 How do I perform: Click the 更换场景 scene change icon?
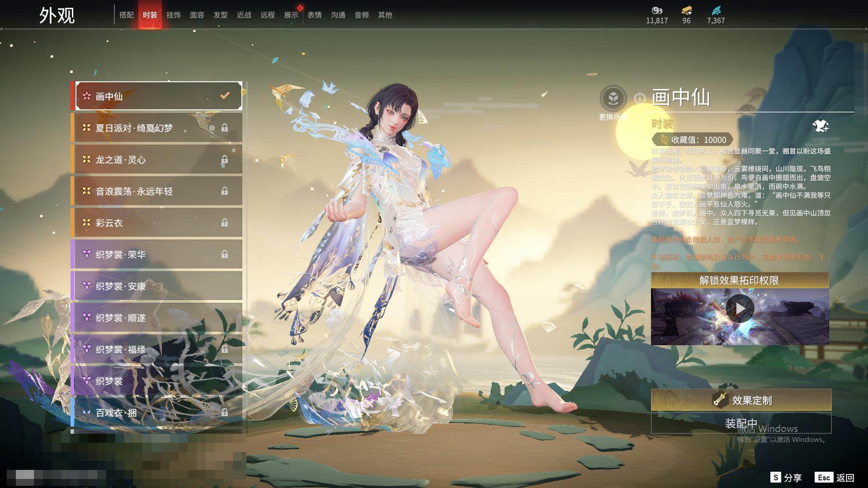[613, 99]
